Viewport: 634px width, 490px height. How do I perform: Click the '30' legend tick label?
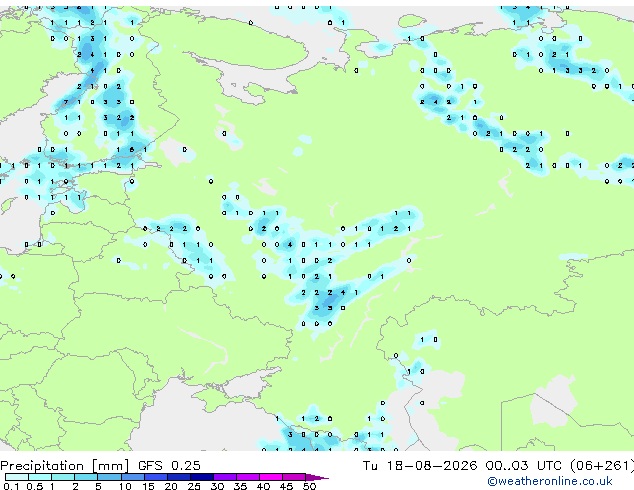pos(217,486)
